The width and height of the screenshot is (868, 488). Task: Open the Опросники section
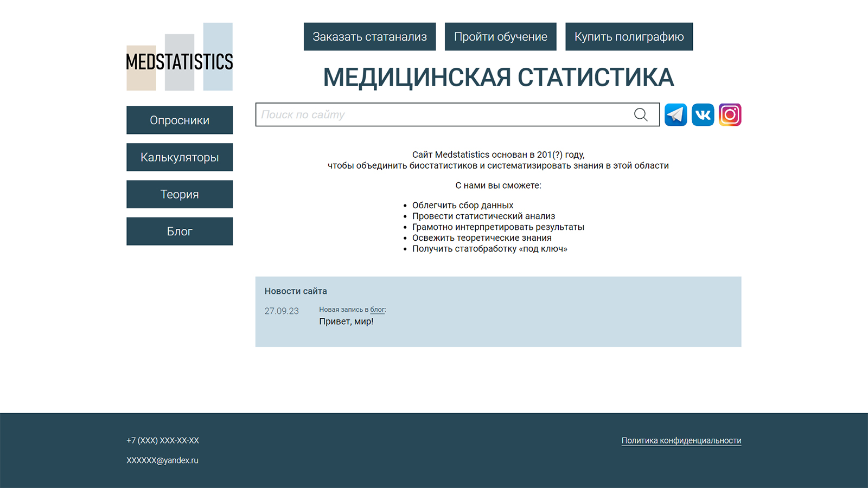180,120
